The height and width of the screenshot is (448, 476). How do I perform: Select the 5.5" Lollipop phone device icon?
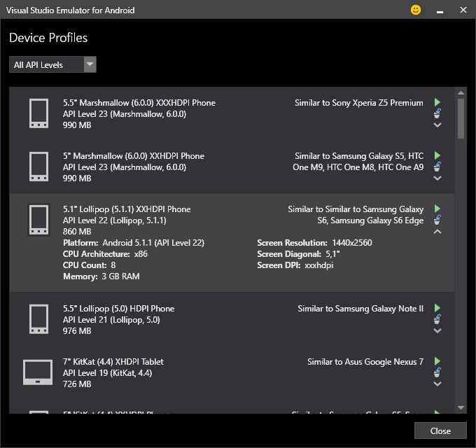point(38,319)
